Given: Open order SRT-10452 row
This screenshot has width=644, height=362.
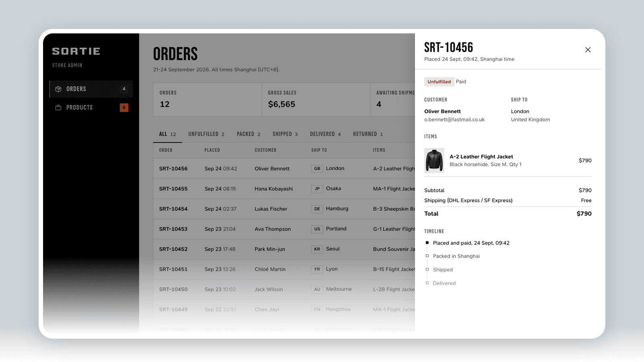Looking at the screenshot, I should (284, 249).
